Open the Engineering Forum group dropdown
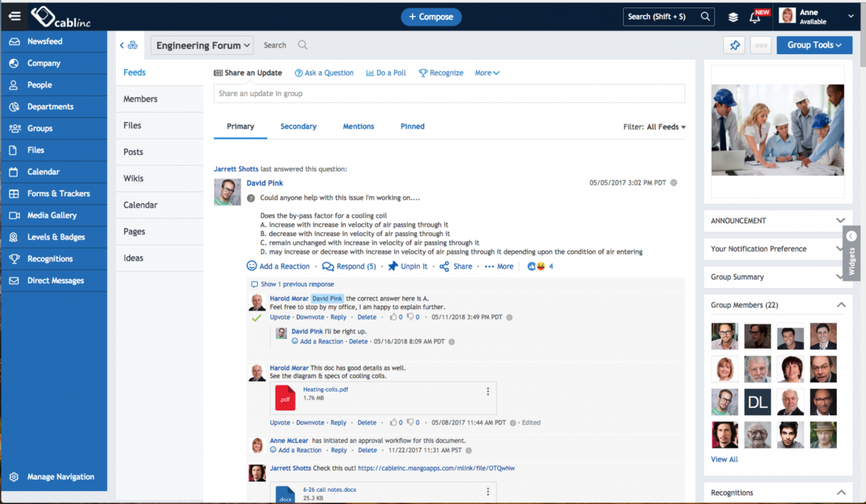This screenshot has height=504, width=866. point(202,45)
